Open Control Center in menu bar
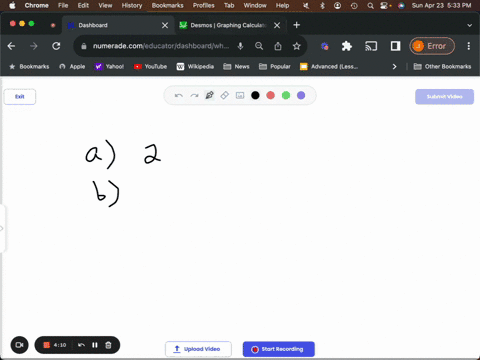The width and height of the screenshot is (480, 360). 385,6
